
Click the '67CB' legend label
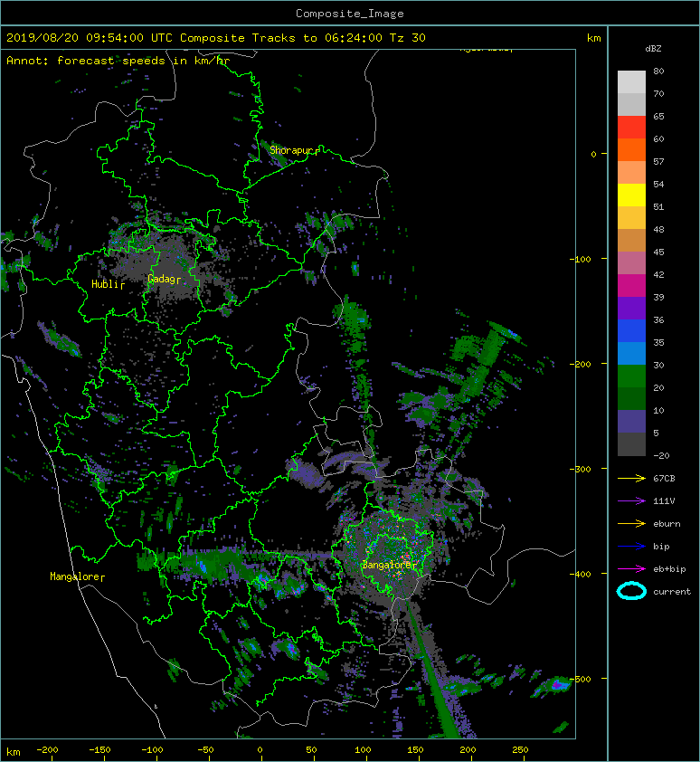[x=664, y=479]
